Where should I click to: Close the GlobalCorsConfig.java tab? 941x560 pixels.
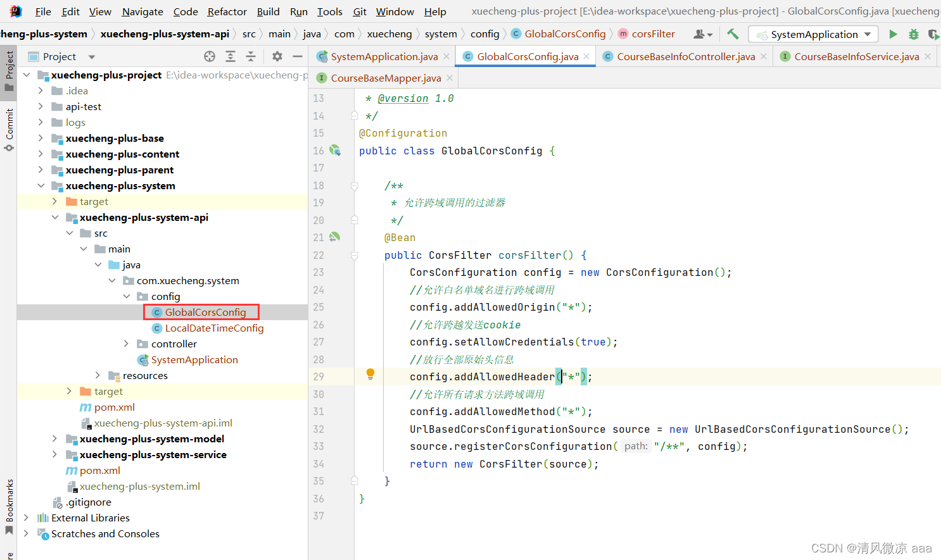coord(586,56)
